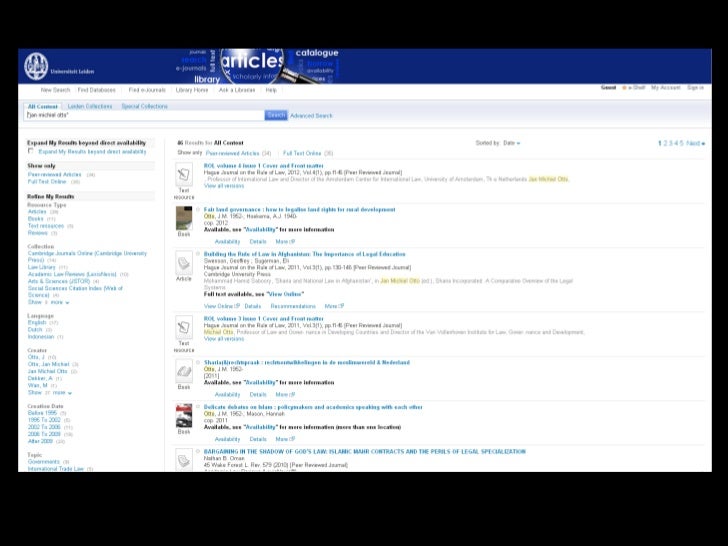
Task: Enable Expand My Results beyond direct availability checkbox
Action: click(x=31, y=151)
